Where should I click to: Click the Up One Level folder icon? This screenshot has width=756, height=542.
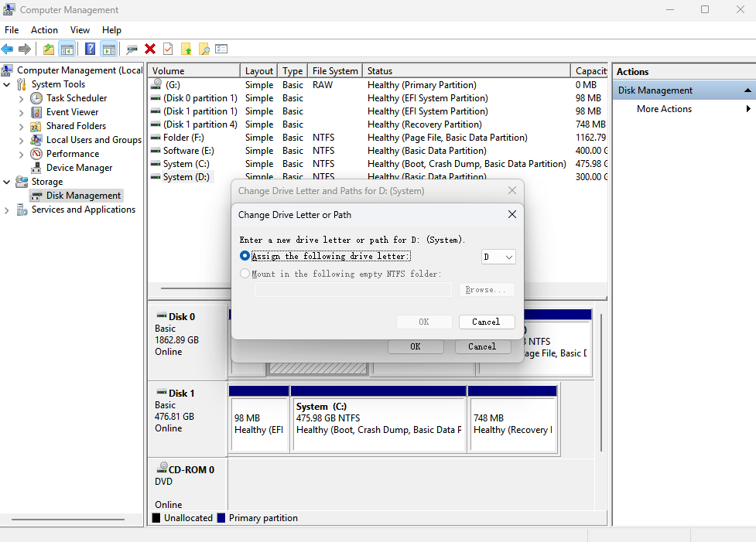pyautogui.click(x=49, y=49)
